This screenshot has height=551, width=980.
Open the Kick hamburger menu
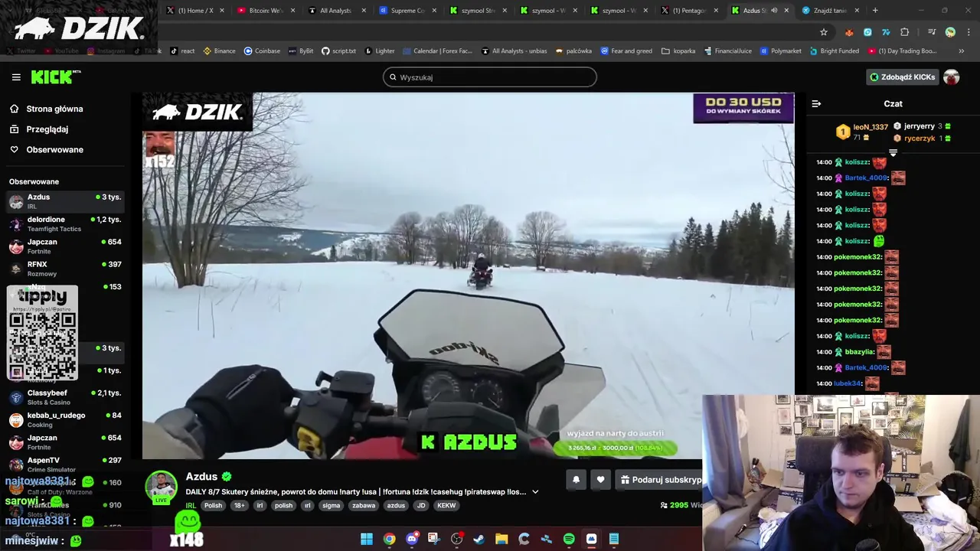[x=16, y=77]
